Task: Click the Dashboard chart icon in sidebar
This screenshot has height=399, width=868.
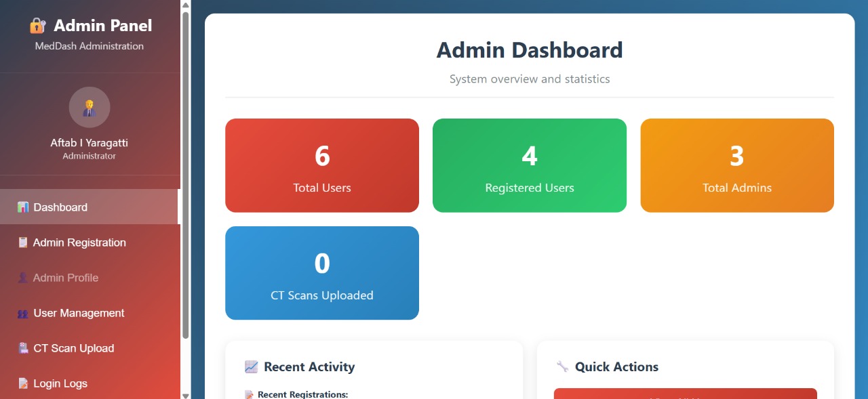Action: [x=23, y=207]
